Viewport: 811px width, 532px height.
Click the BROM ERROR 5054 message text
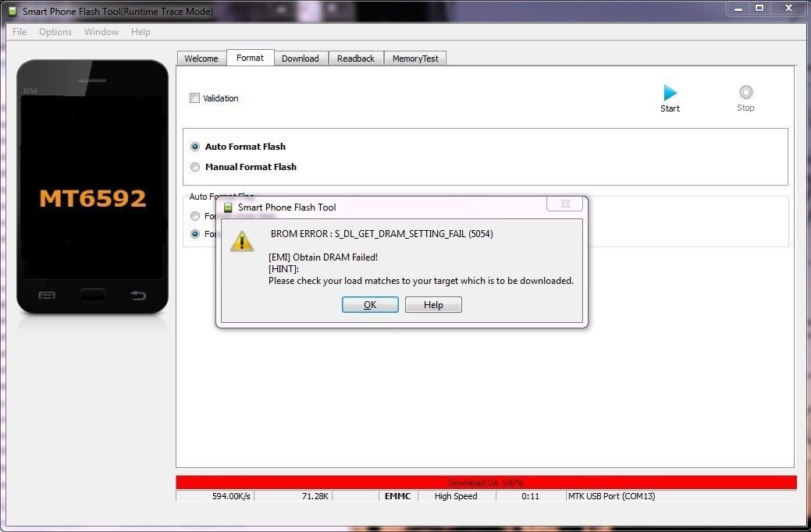pos(382,234)
